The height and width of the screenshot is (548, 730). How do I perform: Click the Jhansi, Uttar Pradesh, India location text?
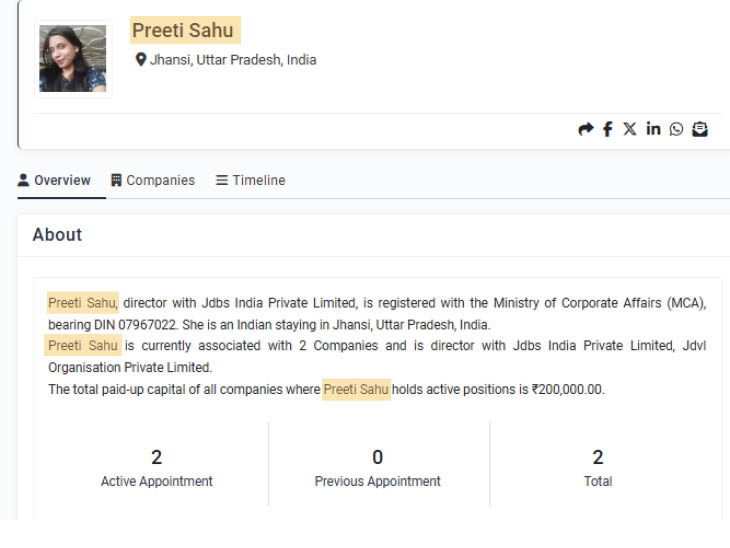233,60
